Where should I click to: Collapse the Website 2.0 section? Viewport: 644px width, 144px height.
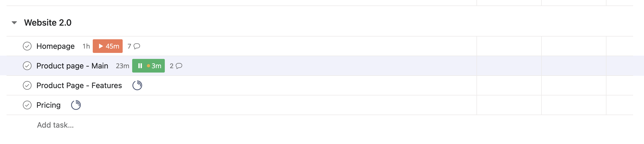click(14, 23)
